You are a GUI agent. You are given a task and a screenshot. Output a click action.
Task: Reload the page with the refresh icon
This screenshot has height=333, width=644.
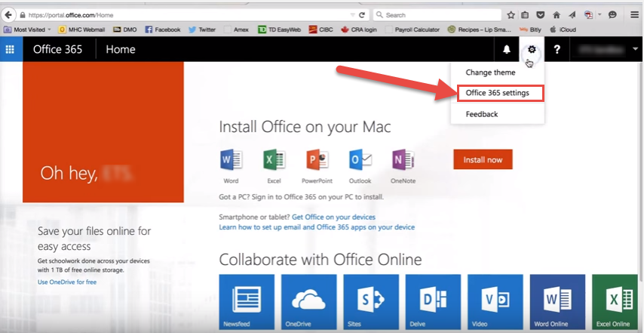pyautogui.click(x=362, y=15)
